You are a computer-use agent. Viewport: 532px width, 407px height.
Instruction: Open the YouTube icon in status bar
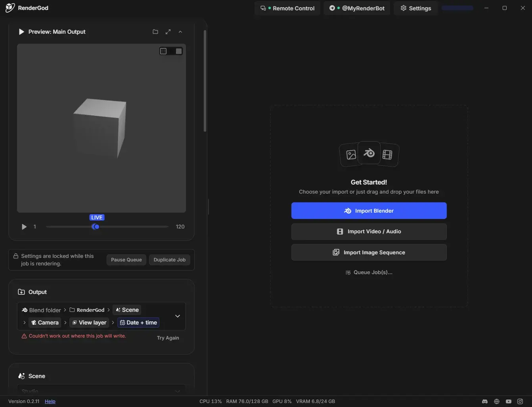click(509, 401)
